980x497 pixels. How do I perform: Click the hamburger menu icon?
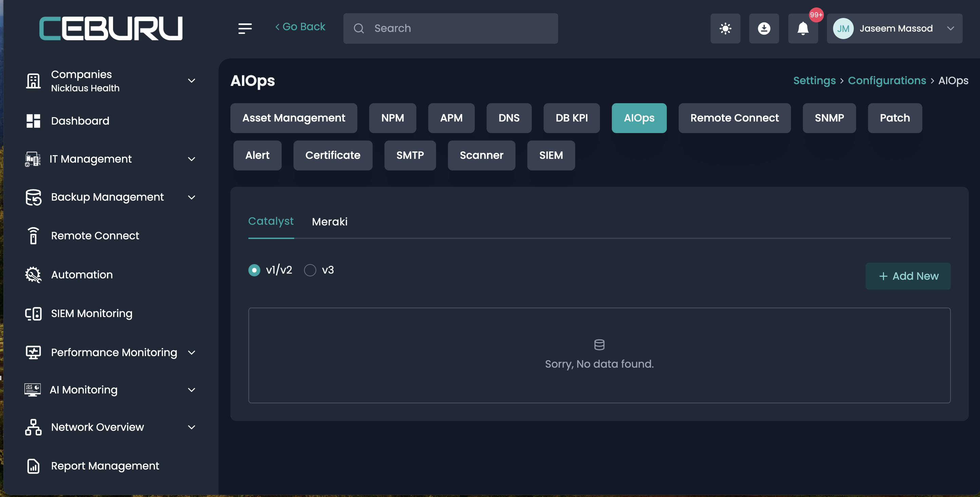tap(245, 28)
